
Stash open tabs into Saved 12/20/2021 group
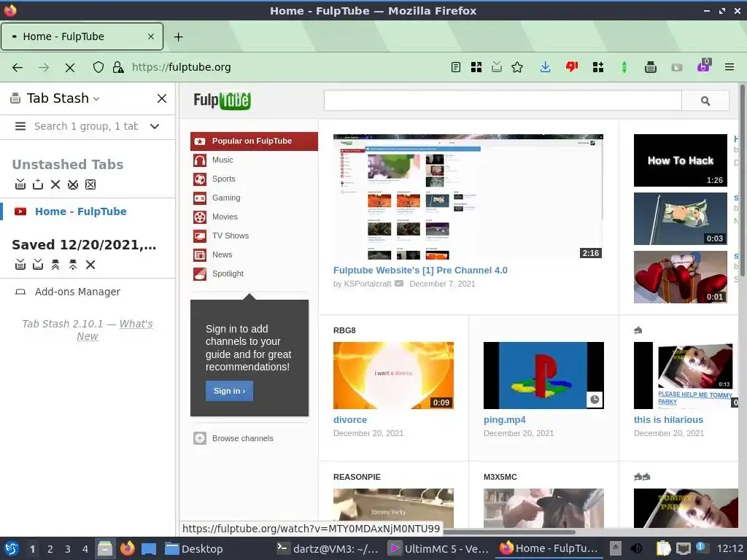[20, 265]
